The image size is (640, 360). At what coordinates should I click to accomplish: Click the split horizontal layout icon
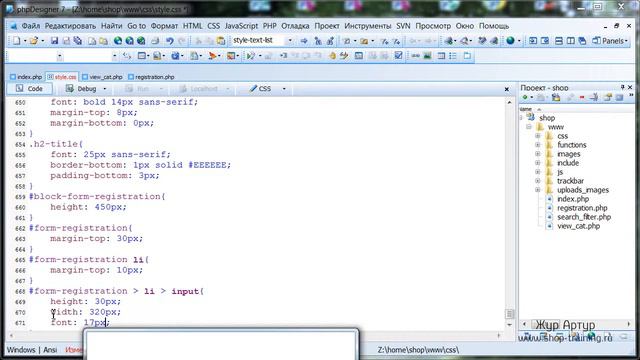[559, 41]
